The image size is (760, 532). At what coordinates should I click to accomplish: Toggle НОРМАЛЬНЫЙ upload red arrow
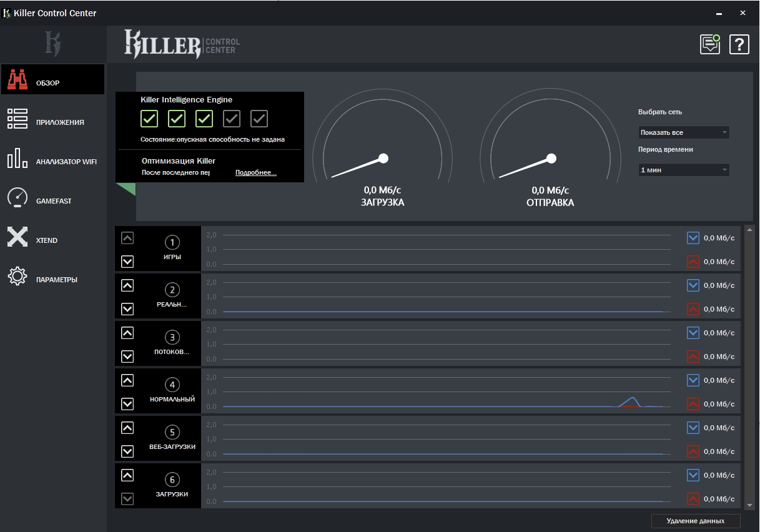(693, 404)
